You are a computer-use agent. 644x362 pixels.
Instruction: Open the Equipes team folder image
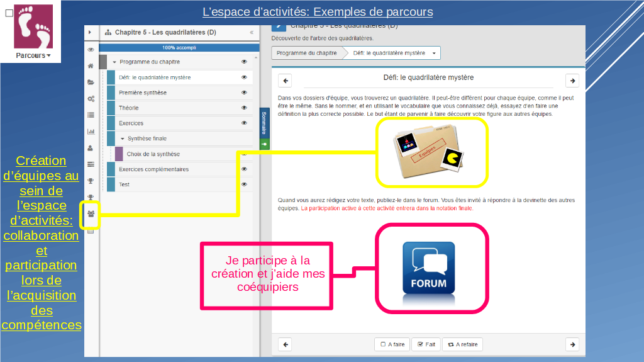428,151
